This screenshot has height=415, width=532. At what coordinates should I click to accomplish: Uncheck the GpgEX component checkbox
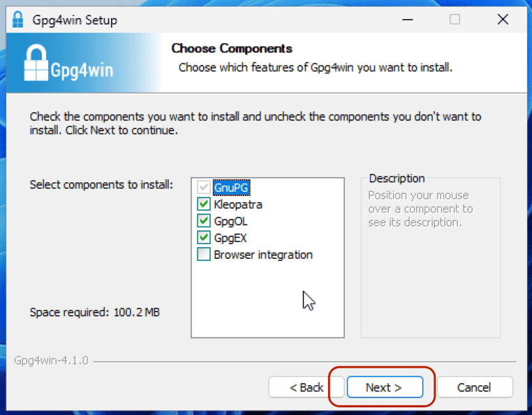(204, 237)
